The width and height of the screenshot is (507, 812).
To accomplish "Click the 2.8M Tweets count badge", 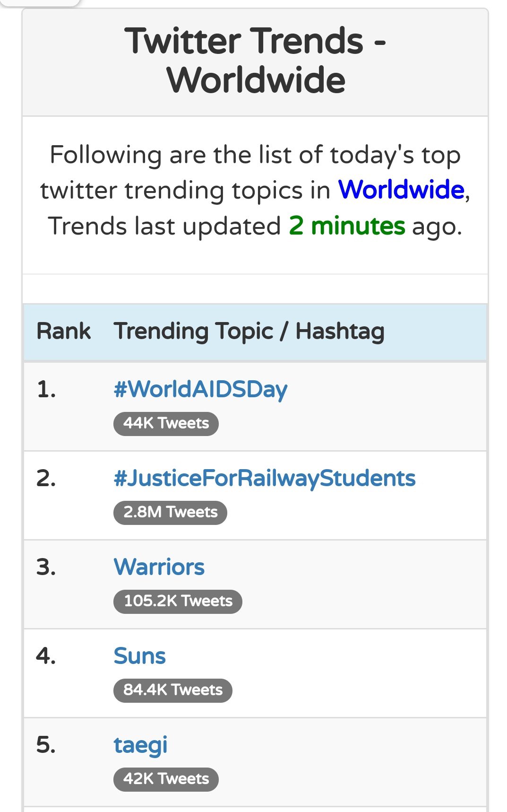I will pos(170,512).
